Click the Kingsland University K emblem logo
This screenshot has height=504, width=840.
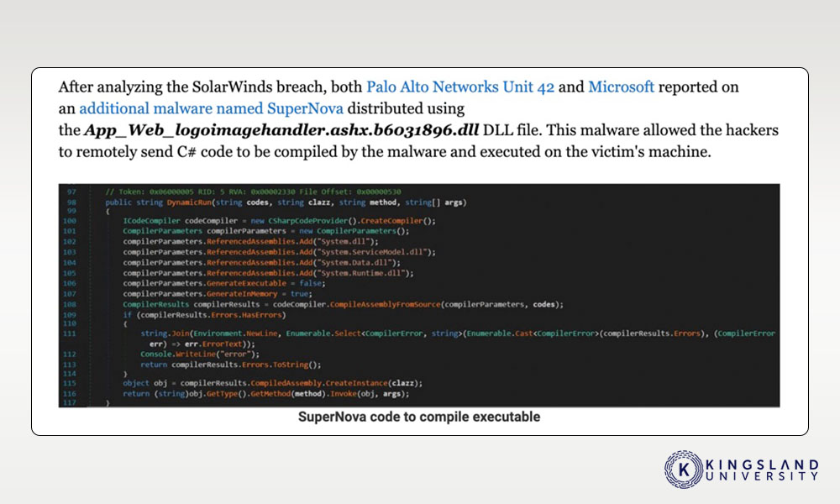(x=684, y=470)
